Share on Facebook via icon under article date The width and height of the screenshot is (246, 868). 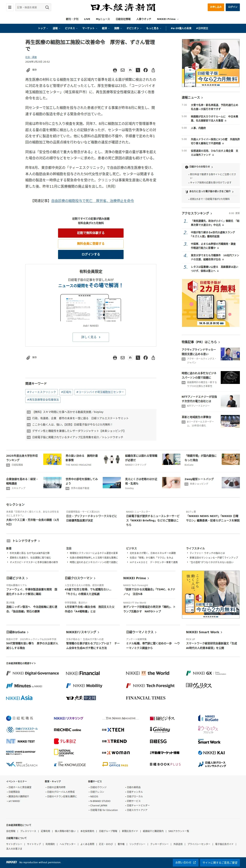tap(146, 70)
